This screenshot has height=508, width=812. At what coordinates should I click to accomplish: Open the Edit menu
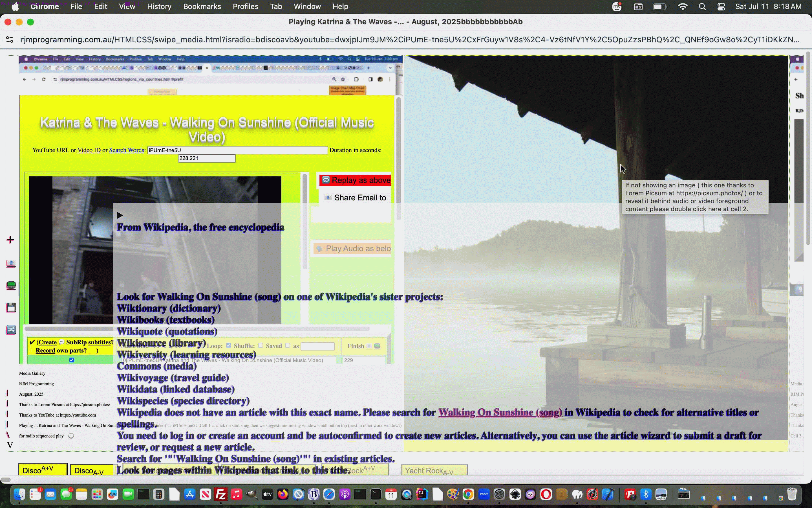tap(100, 7)
